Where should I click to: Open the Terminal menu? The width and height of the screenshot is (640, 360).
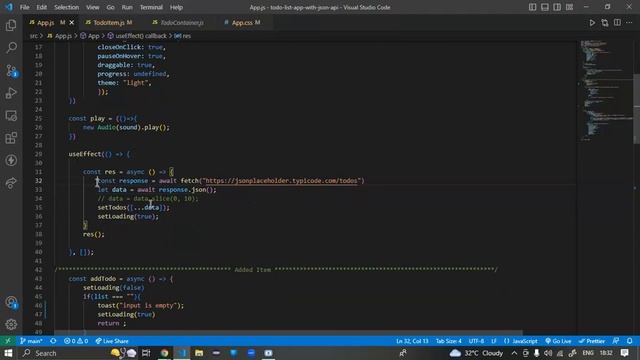[151, 7]
